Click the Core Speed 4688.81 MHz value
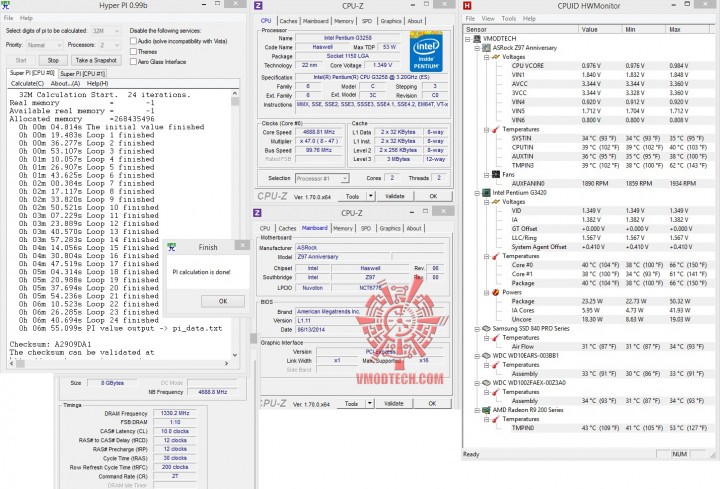The image size is (720, 489). click(318, 132)
